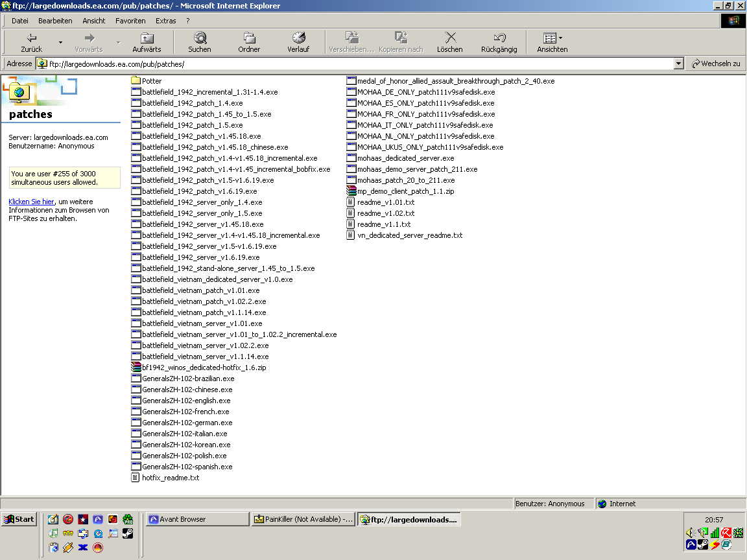Click file name battlefield_1942_stand-alone_server_1.45_to_1.5.exe
Image resolution: width=747 pixels, height=560 pixels.
pyautogui.click(x=228, y=268)
